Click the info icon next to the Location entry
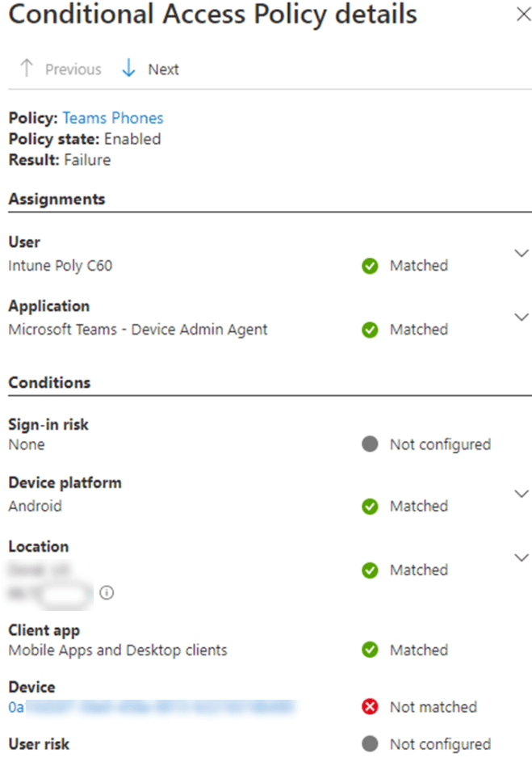This screenshot has height=766, width=532. click(107, 592)
